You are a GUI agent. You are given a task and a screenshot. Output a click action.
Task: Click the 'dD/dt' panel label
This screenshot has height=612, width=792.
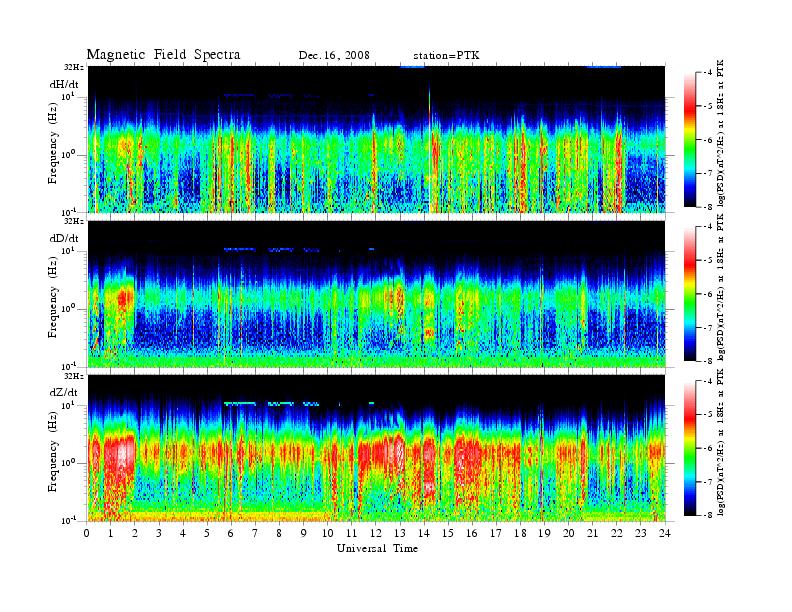[64, 238]
